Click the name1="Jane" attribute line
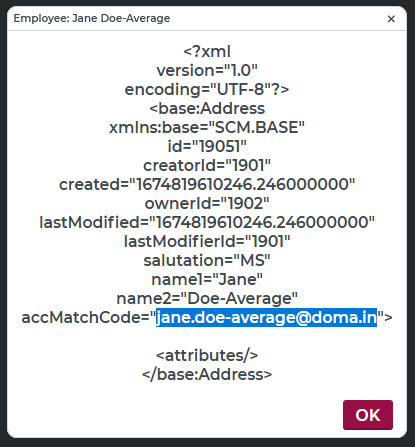 pyautogui.click(x=207, y=280)
